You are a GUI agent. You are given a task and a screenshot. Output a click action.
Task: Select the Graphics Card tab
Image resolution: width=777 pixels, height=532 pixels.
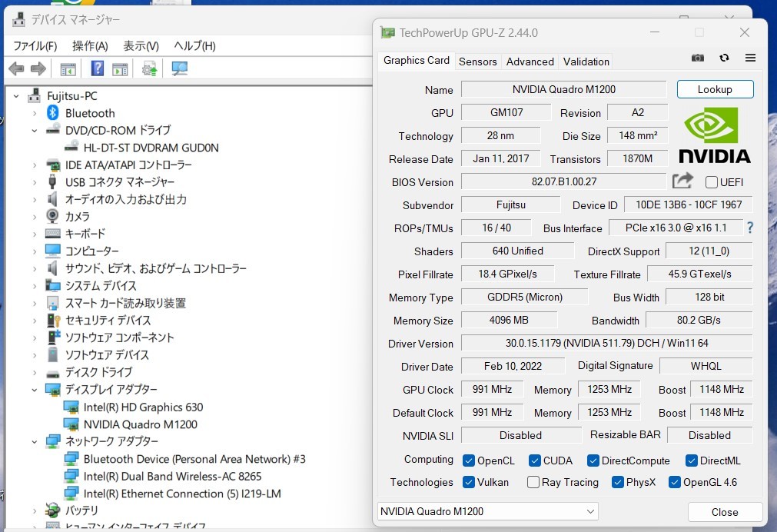click(417, 60)
